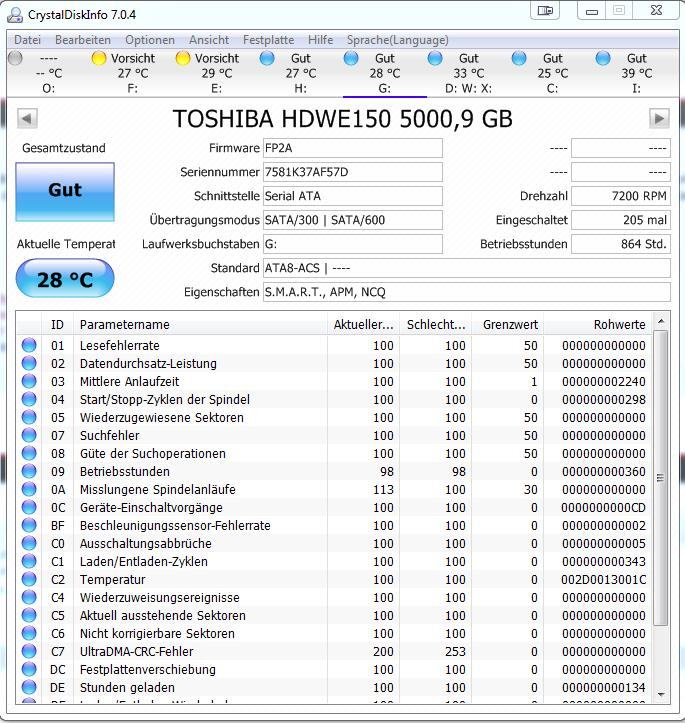Click status icon of Wiederzuweisungsereignisse row

pos(29,597)
